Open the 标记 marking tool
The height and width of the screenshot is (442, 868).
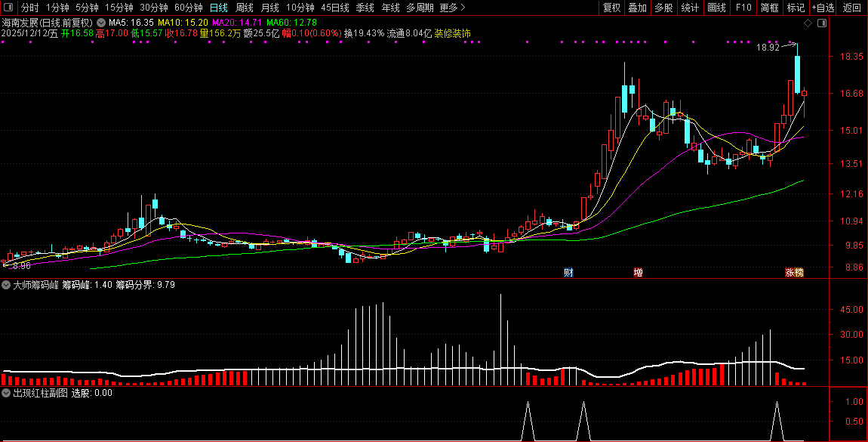(x=796, y=8)
